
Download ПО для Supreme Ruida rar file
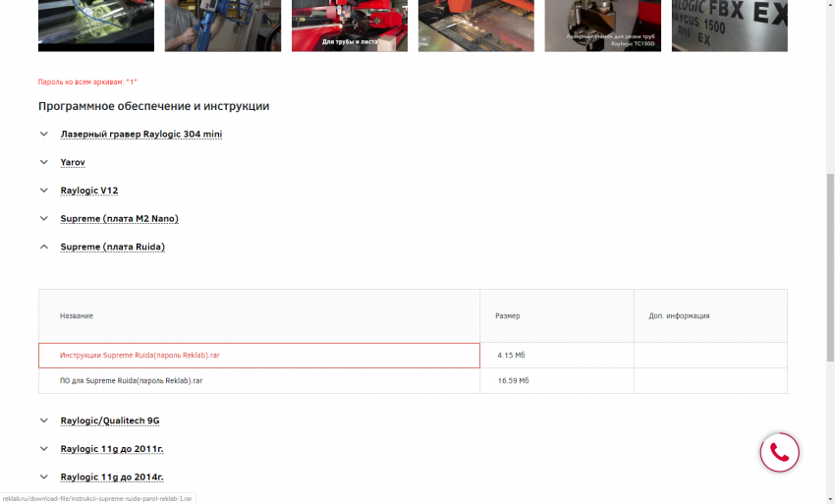point(131,380)
